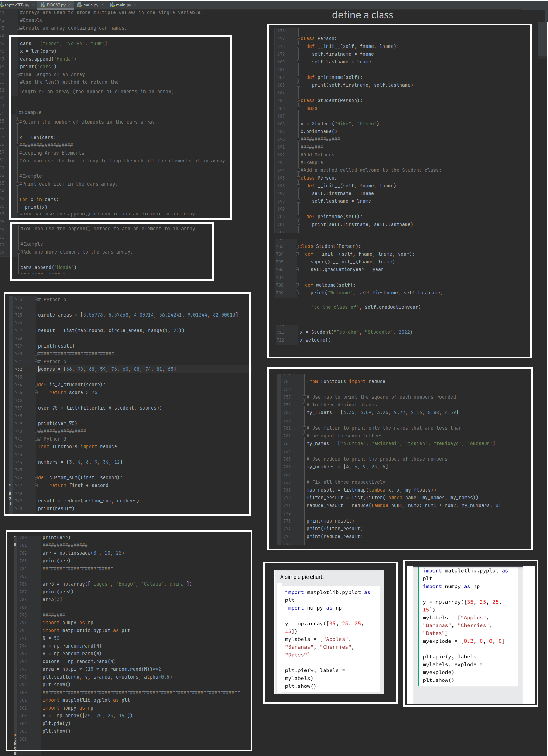This screenshot has height=756, width=548.
Task: Open the Structure tool window beside line 749
Action: 10,493
